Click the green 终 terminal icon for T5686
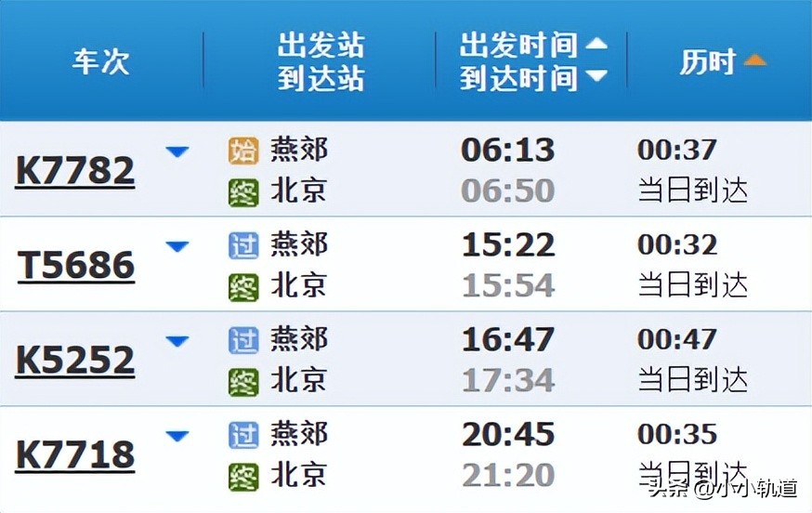812x513 pixels. point(242,288)
